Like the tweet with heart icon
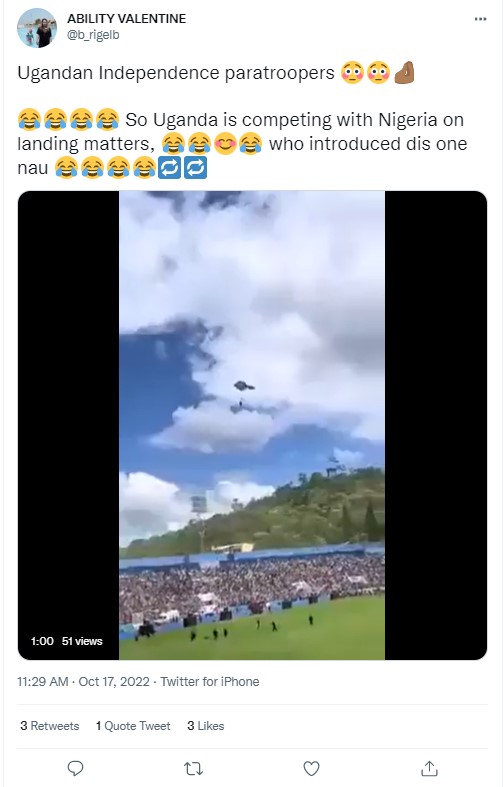This screenshot has height=787, width=503. pyautogui.click(x=311, y=768)
